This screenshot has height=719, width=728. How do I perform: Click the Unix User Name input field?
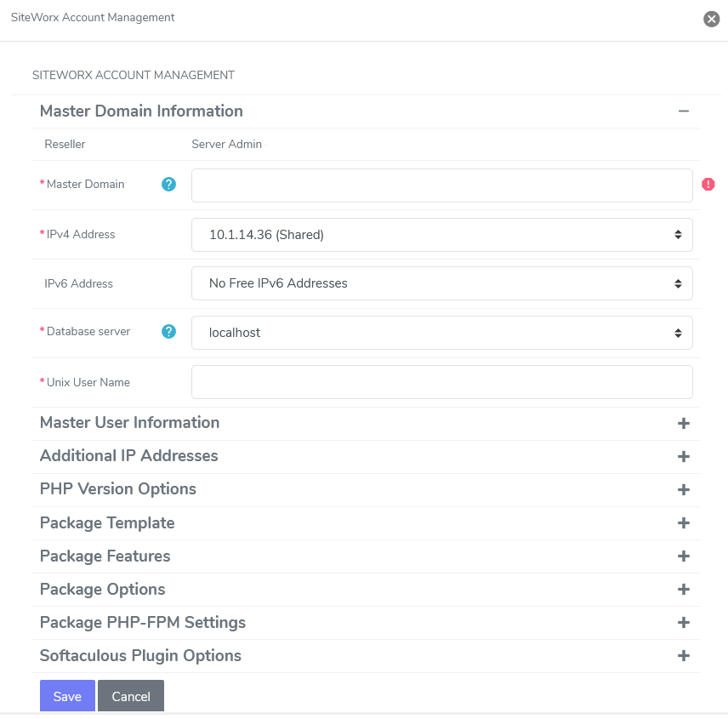(x=441, y=381)
